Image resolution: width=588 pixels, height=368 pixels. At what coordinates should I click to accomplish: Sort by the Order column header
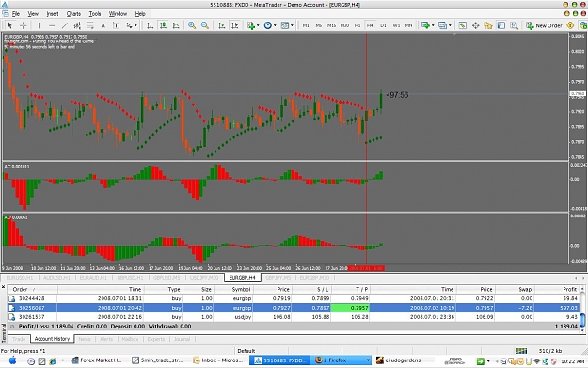coord(33,289)
